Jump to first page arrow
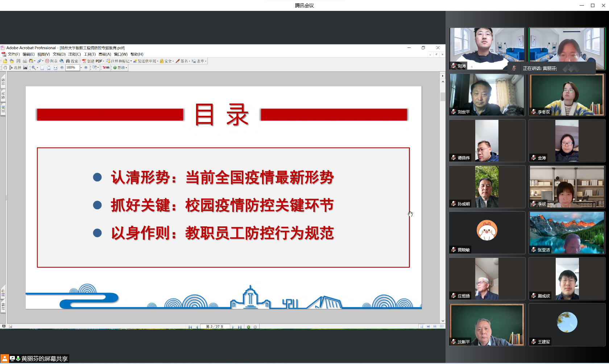This screenshot has width=609, height=364. 190,327
